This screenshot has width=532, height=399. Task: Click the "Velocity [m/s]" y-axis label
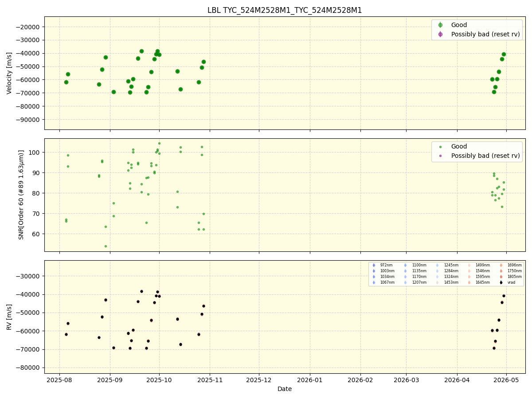9,73
